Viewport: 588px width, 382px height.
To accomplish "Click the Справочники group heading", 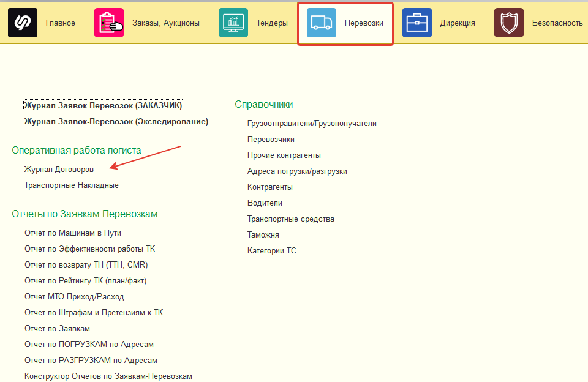I will point(263,105).
